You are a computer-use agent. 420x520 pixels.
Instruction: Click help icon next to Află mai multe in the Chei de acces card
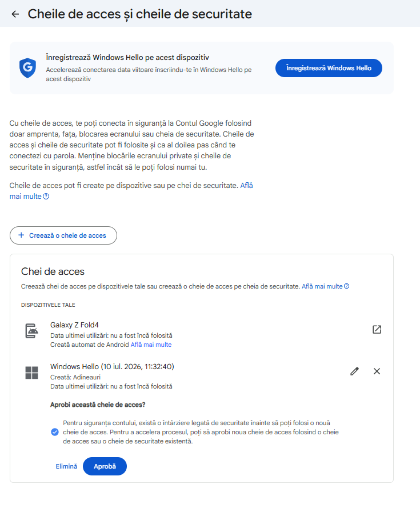(347, 286)
